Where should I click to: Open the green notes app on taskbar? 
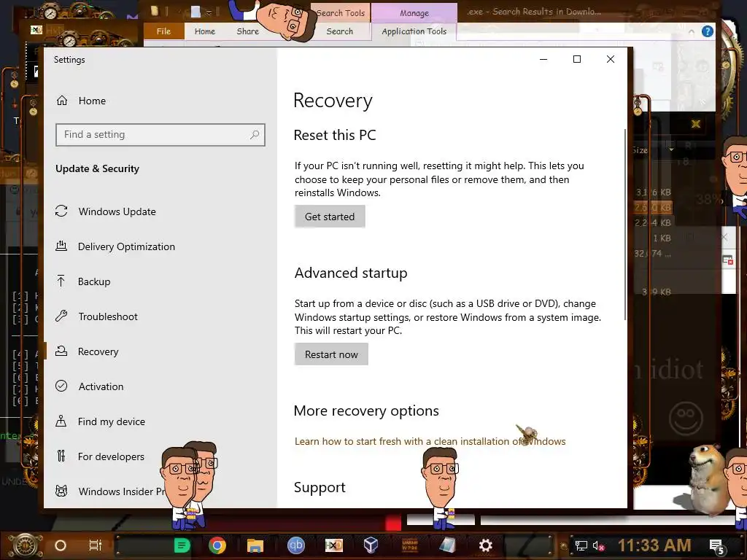182,545
